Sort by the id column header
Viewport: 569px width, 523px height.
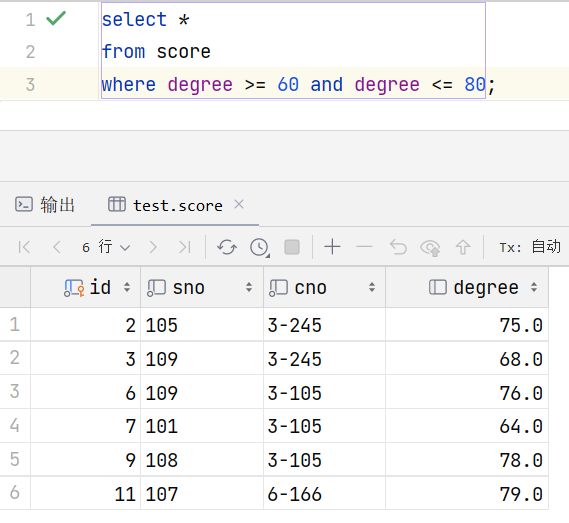[86, 287]
